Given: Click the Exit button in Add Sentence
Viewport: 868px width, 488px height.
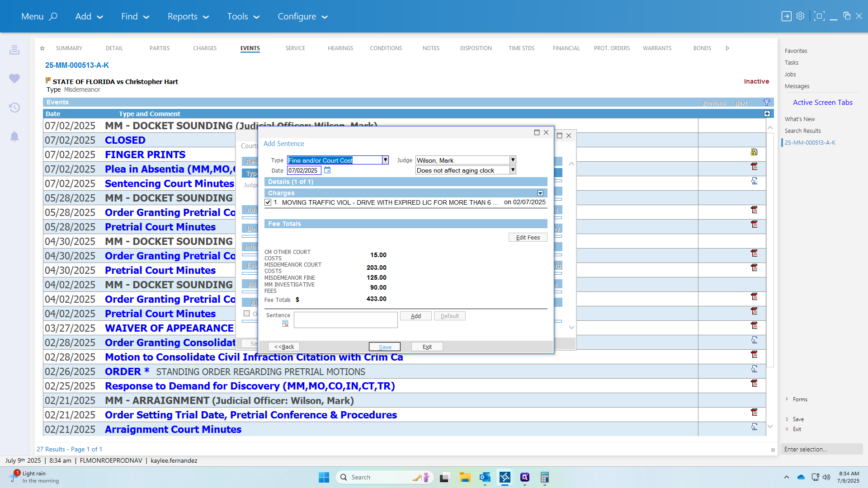Looking at the screenshot, I should (427, 347).
